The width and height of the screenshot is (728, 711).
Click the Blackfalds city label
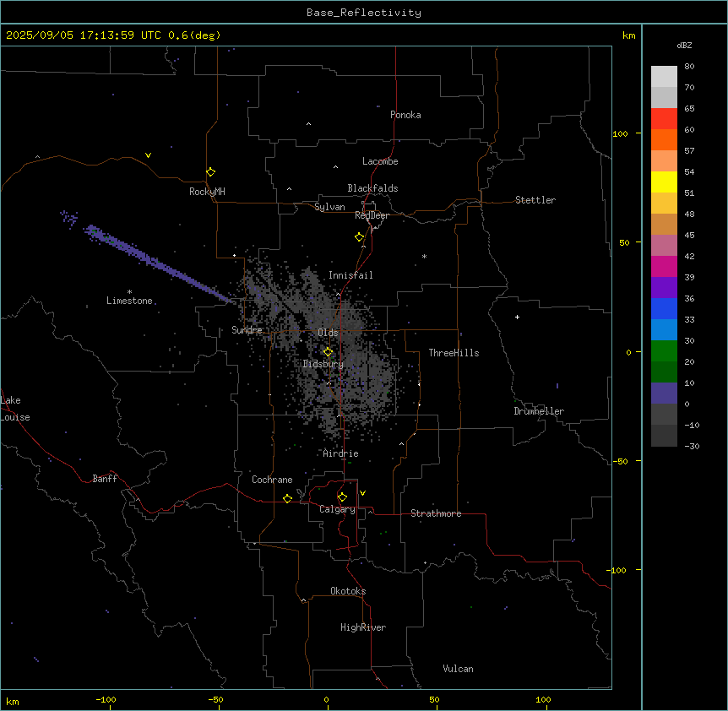[372, 188]
